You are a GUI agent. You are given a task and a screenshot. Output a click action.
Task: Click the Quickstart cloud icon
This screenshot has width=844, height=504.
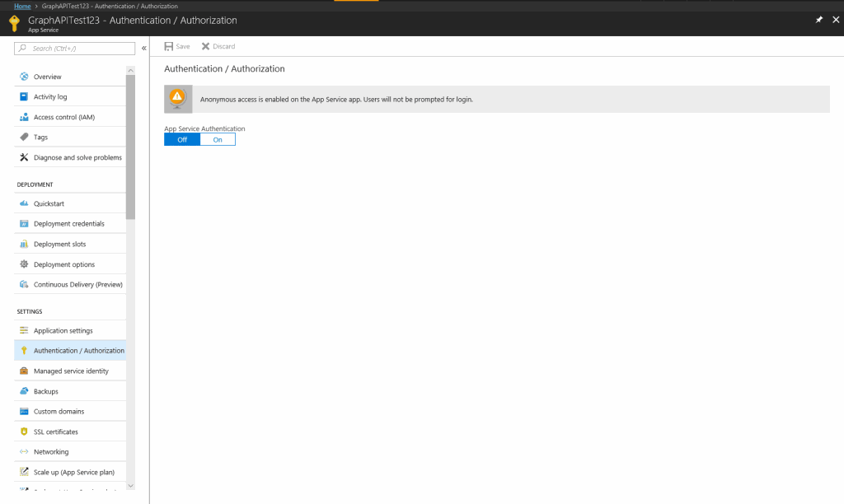click(24, 203)
